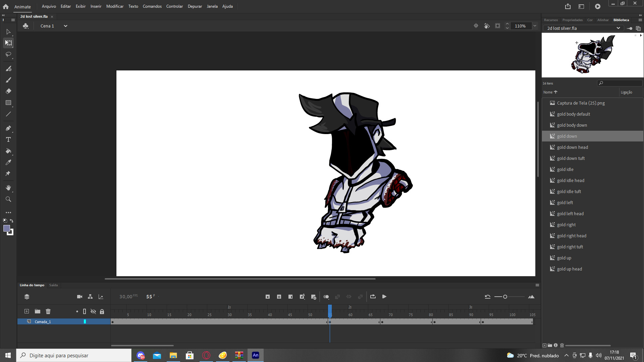Image resolution: width=644 pixels, height=362 pixels.
Task: Select the Text tool
Action: click(x=8, y=139)
